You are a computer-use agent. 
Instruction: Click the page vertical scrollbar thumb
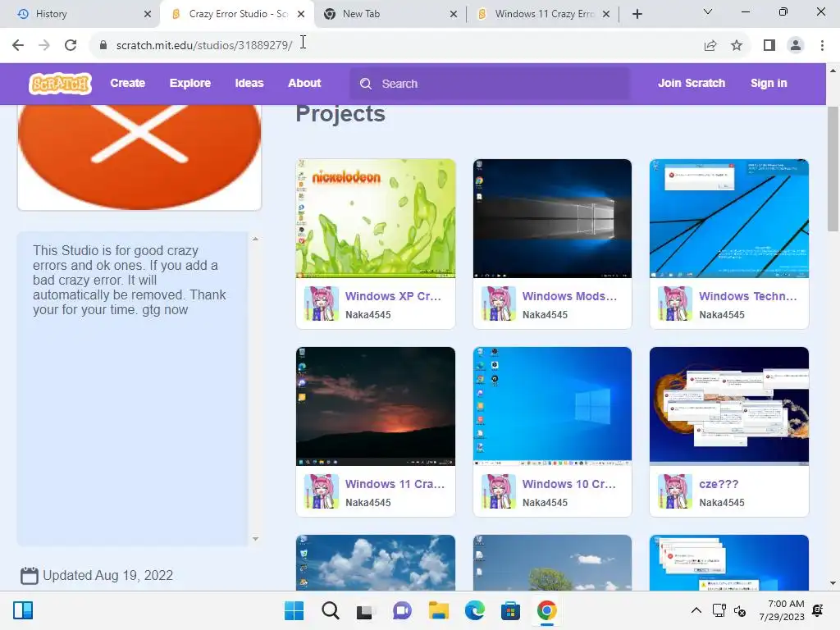[x=833, y=169]
